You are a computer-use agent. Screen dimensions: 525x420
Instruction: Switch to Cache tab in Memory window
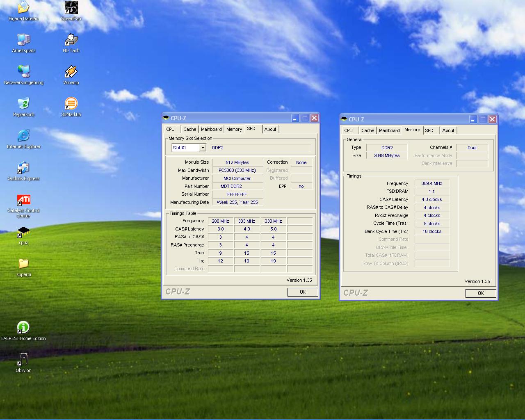click(368, 130)
